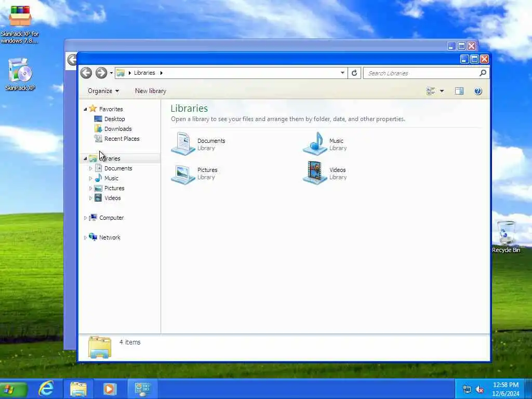
Task: Expand the Videos node in sidebar
Action: click(90, 198)
